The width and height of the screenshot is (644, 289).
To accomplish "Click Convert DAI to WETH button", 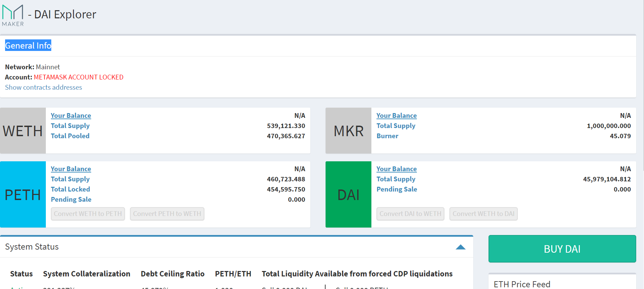I will (410, 214).
